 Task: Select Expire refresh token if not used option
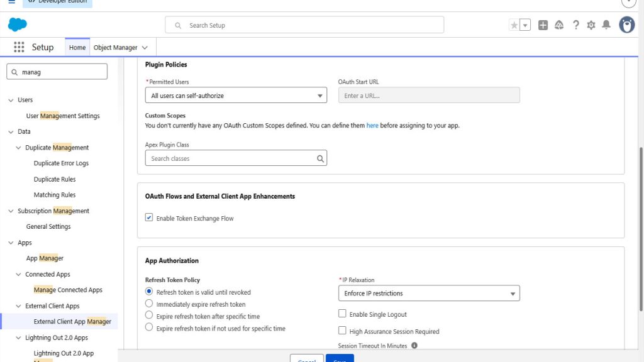tap(148, 327)
